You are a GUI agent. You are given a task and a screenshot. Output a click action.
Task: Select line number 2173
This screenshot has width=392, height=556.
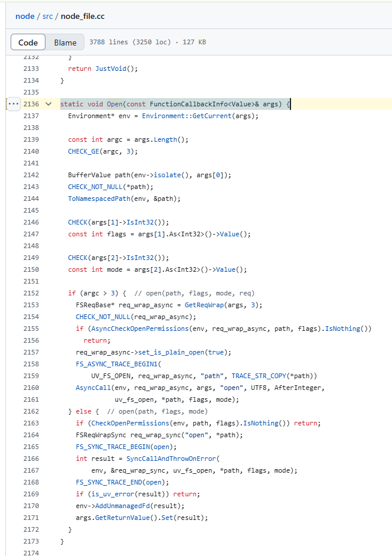point(31,541)
